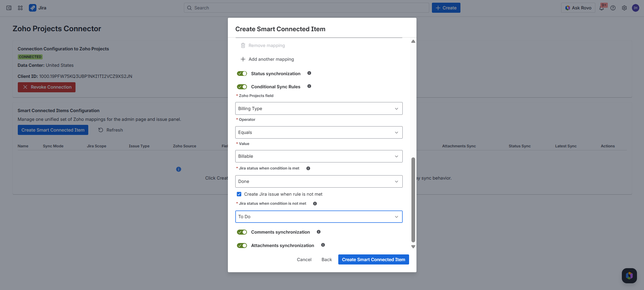Open Ask Rovo
This screenshot has width=644, height=290.
pyautogui.click(x=578, y=8)
